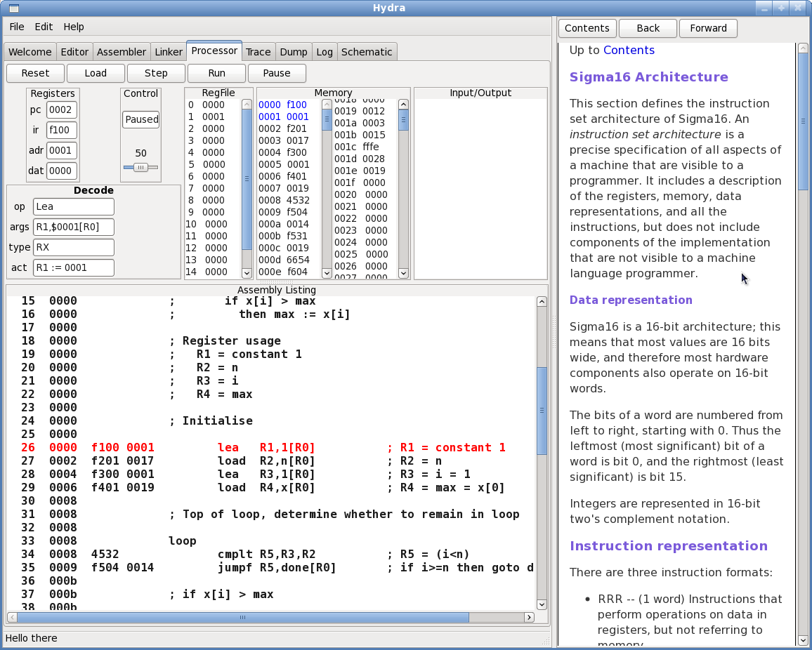Run the program
812x650 pixels.
pos(216,73)
